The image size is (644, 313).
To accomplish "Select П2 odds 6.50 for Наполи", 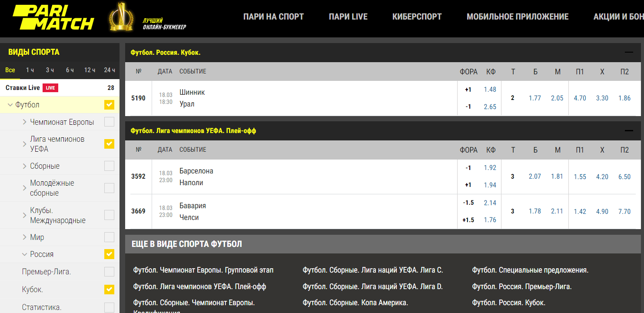I will click(624, 176).
